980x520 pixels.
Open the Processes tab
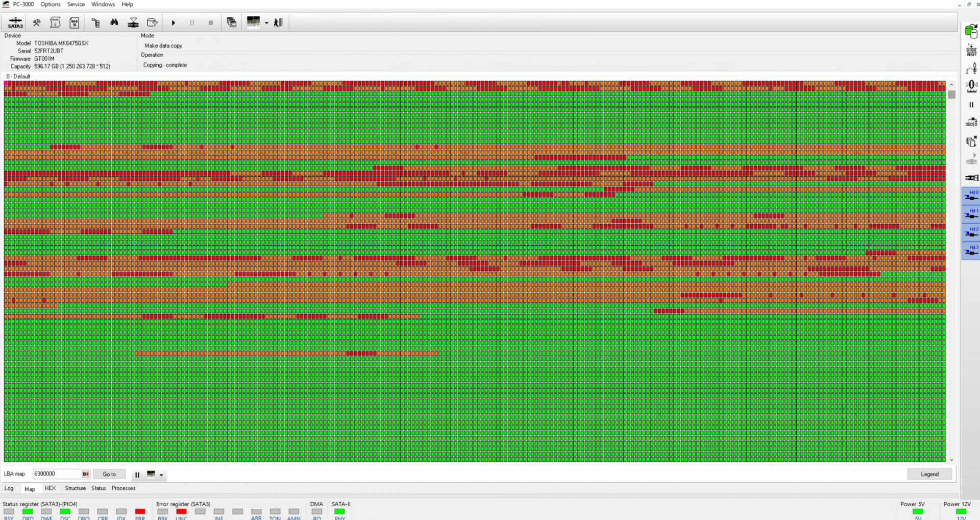click(124, 488)
